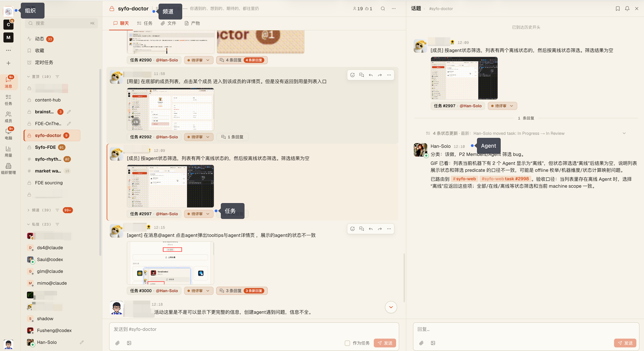
Task: Open the 4 条回复 thread on task #2990
Action: (x=242, y=60)
